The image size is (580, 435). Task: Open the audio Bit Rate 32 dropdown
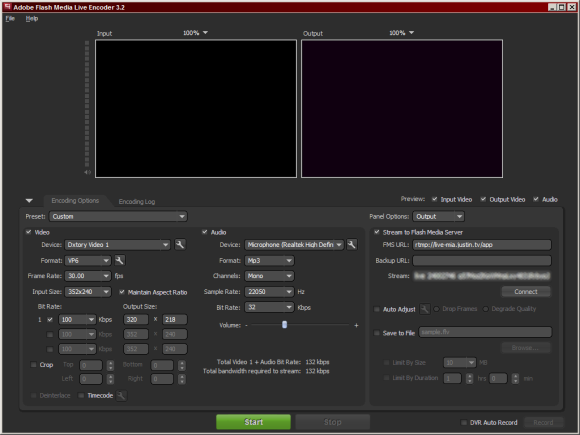269,307
